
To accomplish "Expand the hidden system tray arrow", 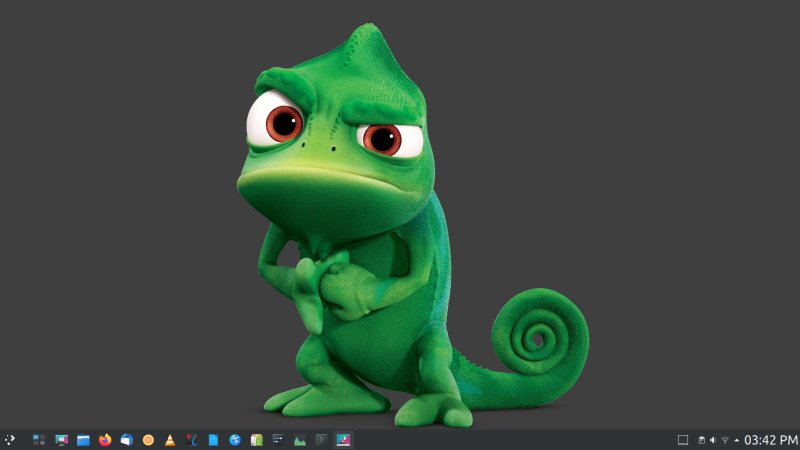I will tap(736, 440).
